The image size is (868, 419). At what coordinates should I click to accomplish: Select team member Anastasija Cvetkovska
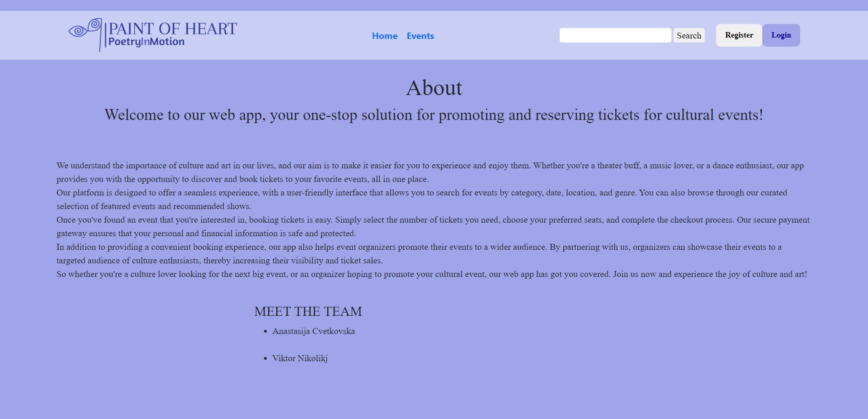[313, 331]
